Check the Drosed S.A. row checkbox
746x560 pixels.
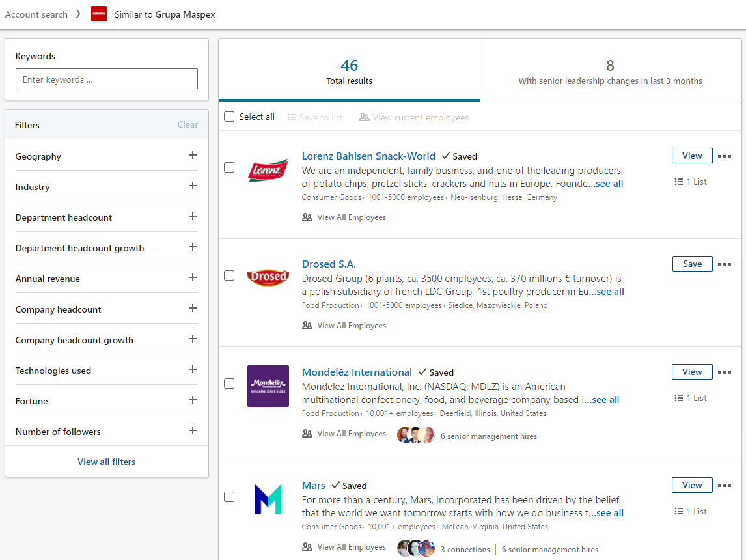229,275
